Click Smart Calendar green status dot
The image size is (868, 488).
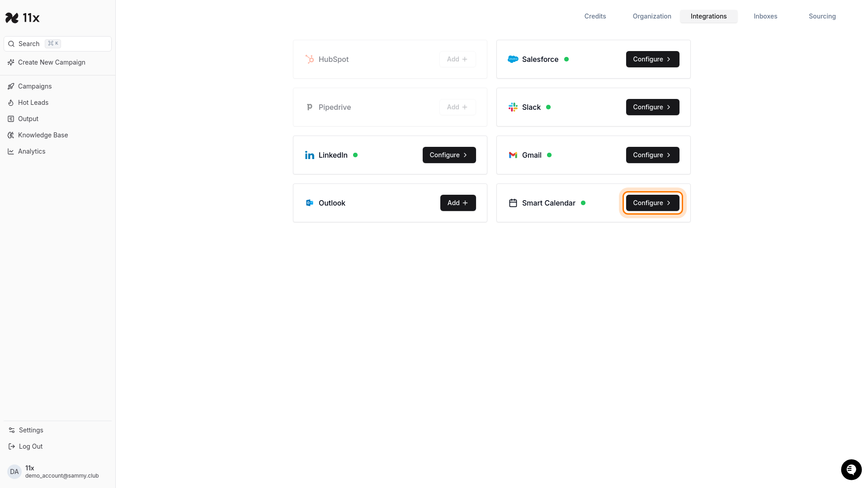tap(583, 203)
